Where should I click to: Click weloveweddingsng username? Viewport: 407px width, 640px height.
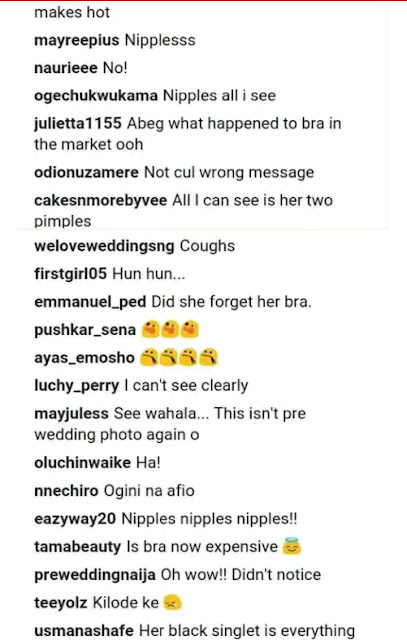[104, 246]
